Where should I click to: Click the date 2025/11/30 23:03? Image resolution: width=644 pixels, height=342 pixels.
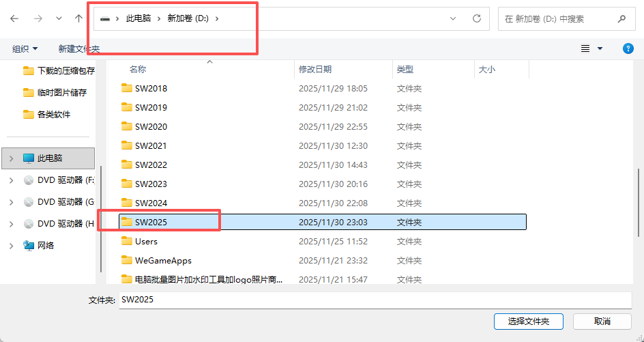[x=333, y=223]
